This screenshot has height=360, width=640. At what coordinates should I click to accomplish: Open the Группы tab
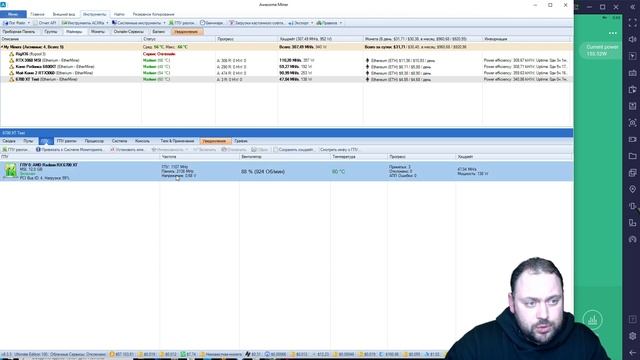coord(51,31)
